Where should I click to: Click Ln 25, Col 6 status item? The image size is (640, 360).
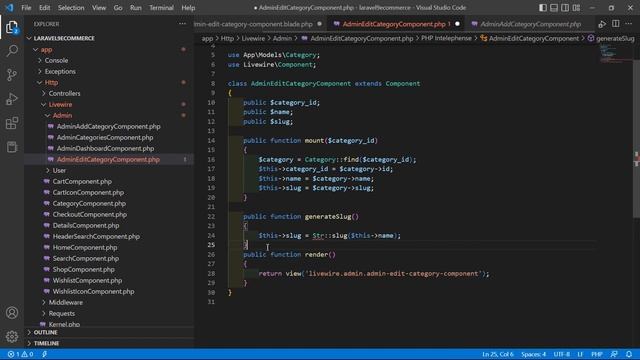point(498,354)
